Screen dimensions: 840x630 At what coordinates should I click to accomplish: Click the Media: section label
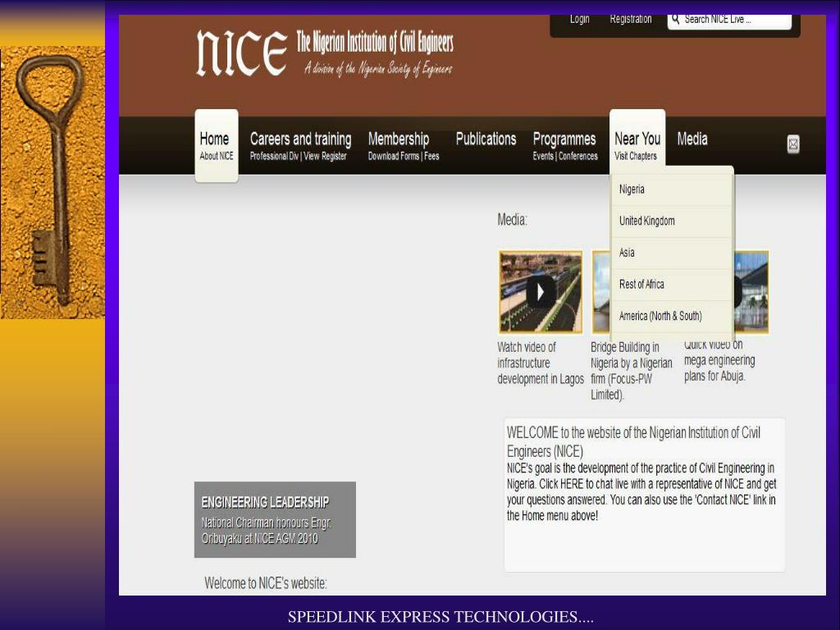[512, 220]
